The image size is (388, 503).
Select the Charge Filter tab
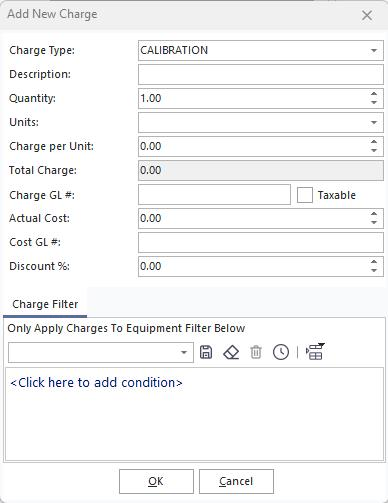(x=45, y=304)
